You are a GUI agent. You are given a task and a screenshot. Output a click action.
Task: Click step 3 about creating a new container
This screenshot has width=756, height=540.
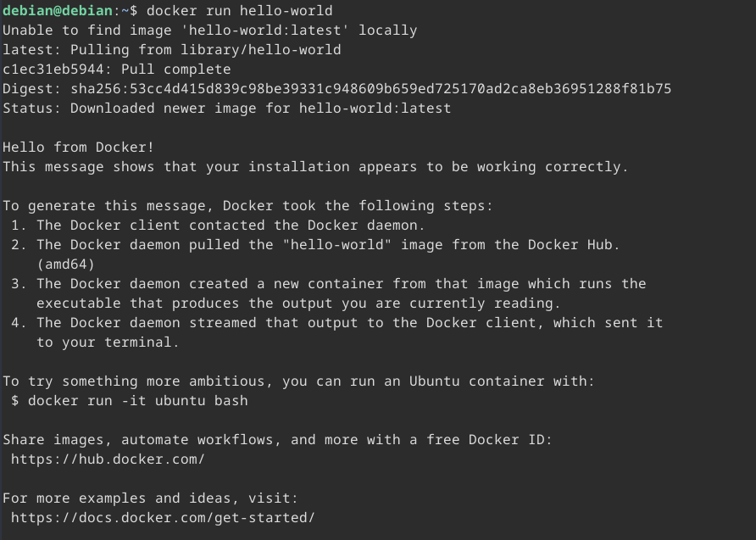pos(341,283)
